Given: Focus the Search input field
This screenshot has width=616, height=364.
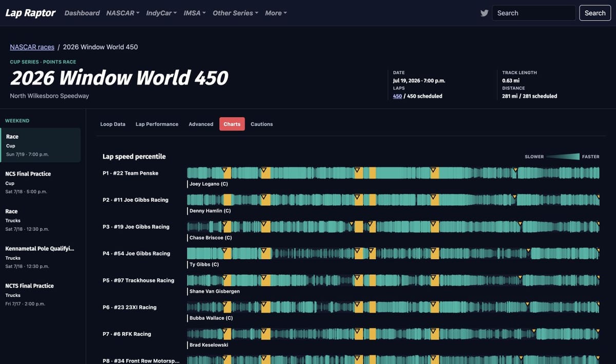Looking at the screenshot, I should 534,13.
